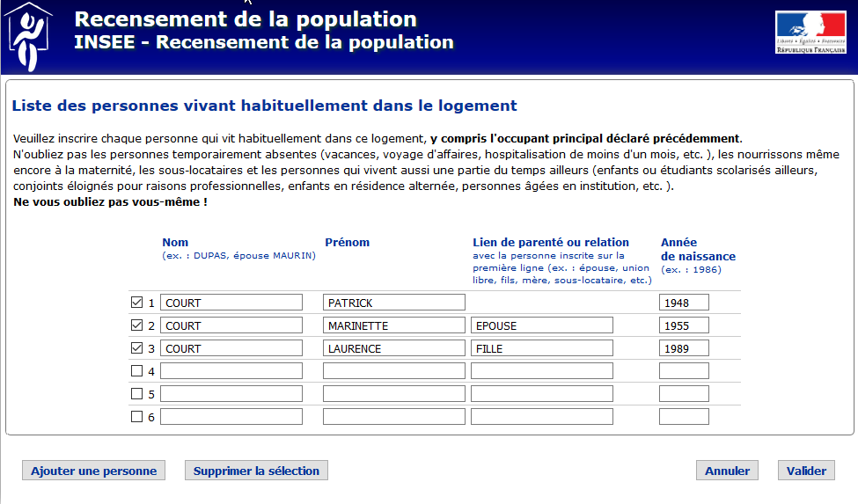Click Supprimer la sélection button
The image size is (858, 504).
(x=256, y=471)
